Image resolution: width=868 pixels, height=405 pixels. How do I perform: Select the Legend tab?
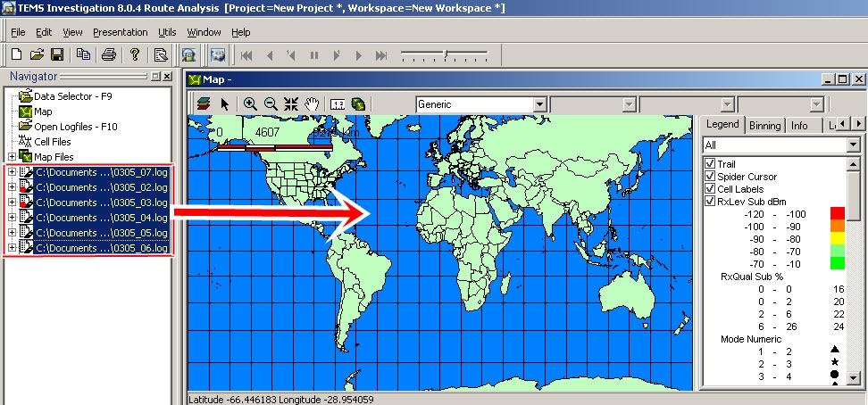[x=722, y=124]
